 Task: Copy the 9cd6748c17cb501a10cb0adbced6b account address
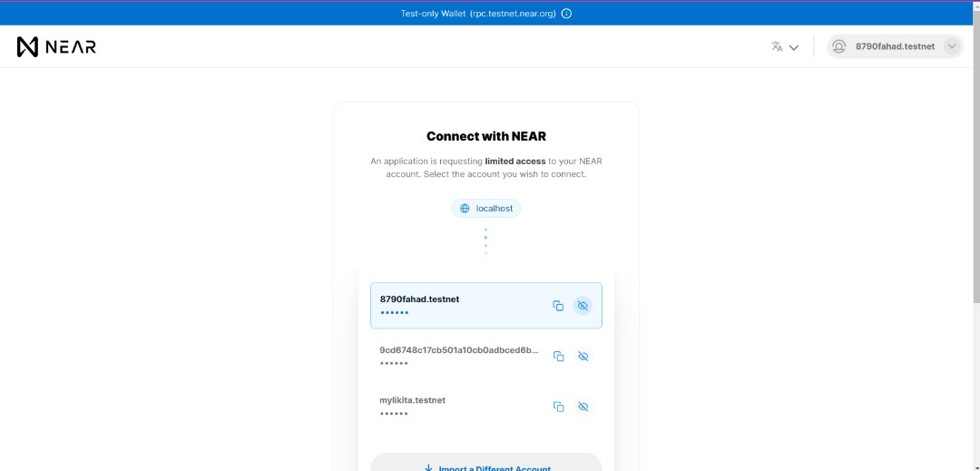pyautogui.click(x=559, y=356)
